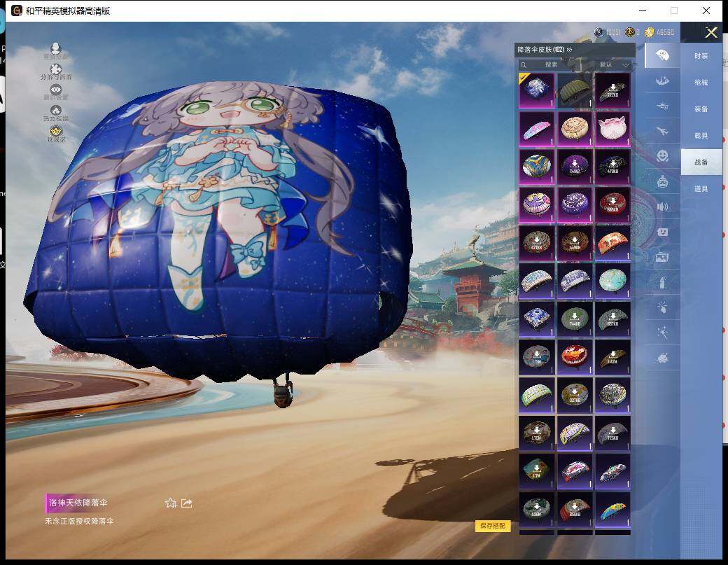Select the rainbow wing parachute thumbnail
This screenshot has height=565, width=728.
613,510
